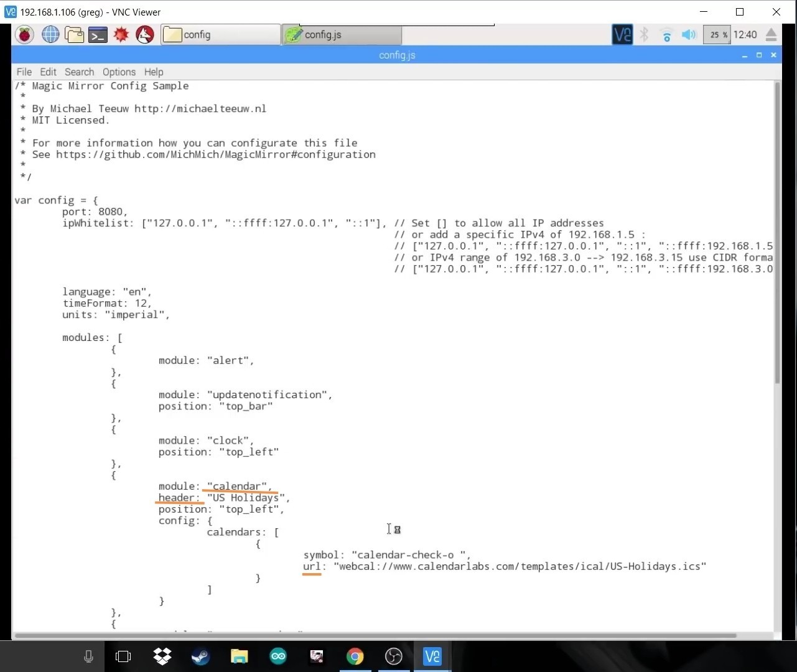Image resolution: width=797 pixels, height=672 pixels.
Task: Click the symbol: "calendar-check-o " line
Action: [x=387, y=555]
